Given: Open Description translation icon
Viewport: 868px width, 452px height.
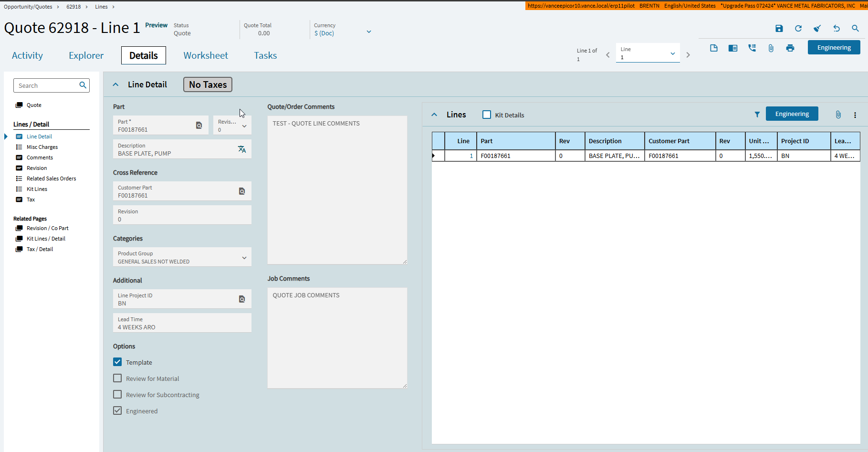Looking at the screenshot, I should (242, 149).
